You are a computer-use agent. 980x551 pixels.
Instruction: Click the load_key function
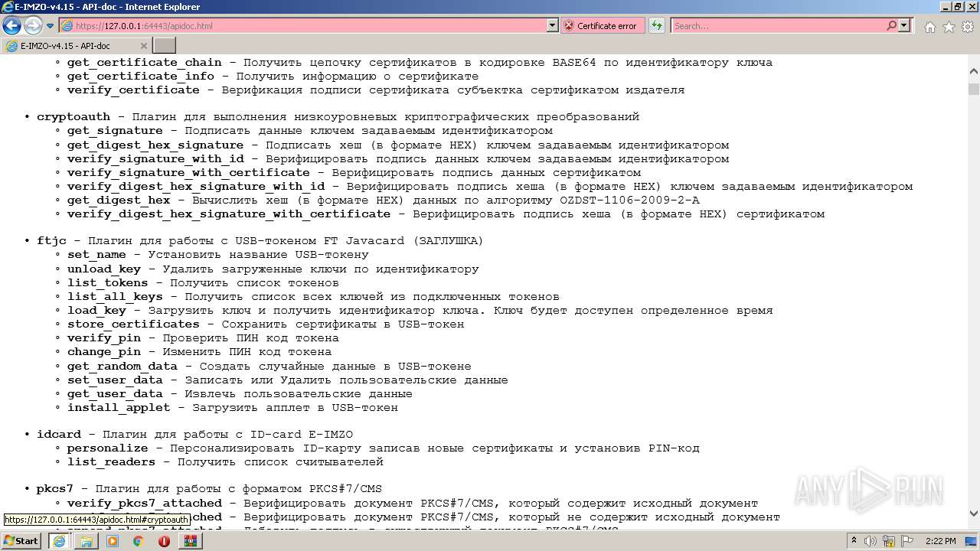click(x=96, y=311)
